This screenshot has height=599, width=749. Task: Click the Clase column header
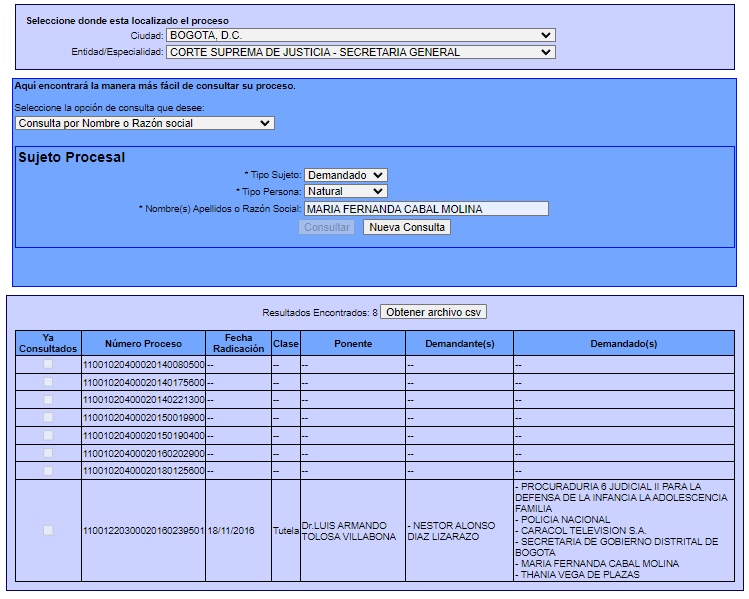(286, 343)
